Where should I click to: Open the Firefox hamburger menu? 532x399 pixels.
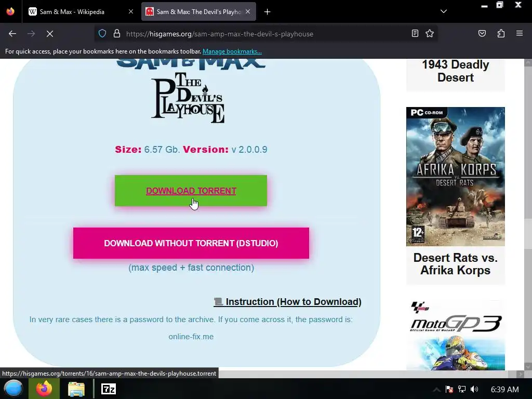click(520, 33)
